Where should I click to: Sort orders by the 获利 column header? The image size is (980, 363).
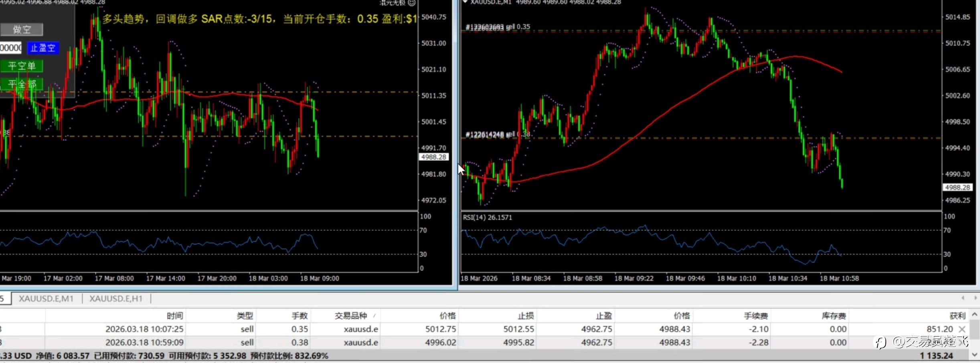pos(958,316)
